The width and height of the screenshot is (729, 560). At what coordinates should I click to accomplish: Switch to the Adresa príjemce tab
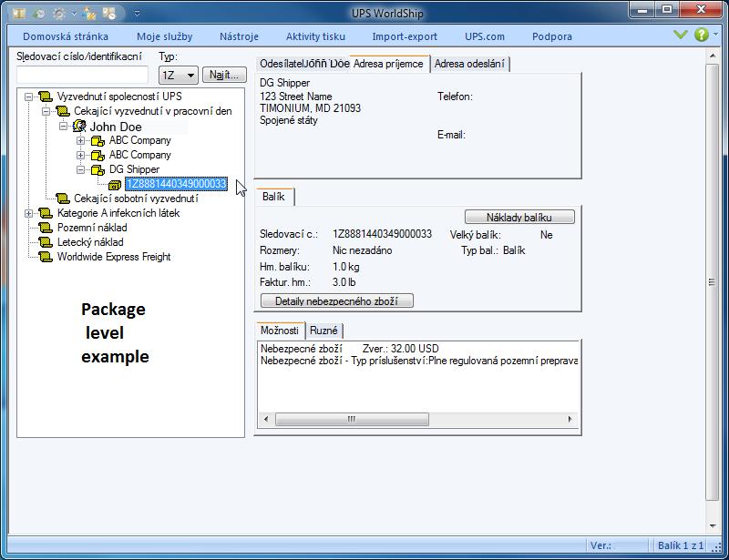(389, 64)
